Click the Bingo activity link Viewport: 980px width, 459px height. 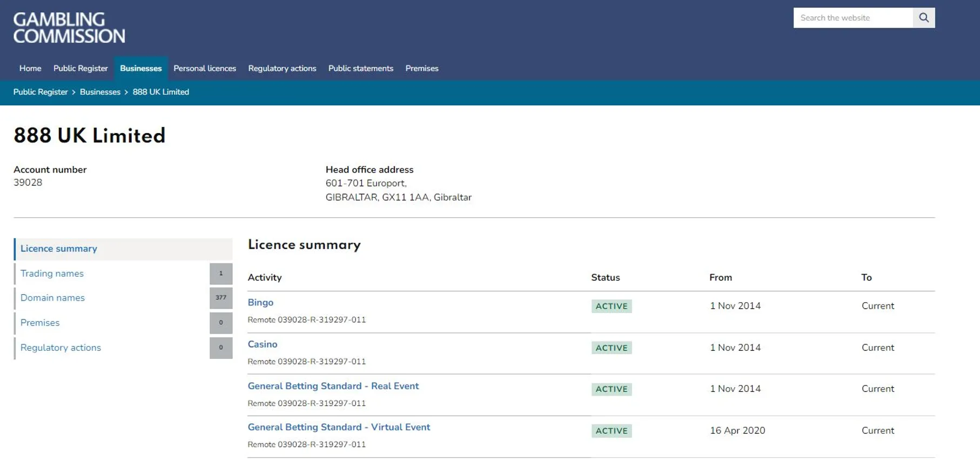260,303
